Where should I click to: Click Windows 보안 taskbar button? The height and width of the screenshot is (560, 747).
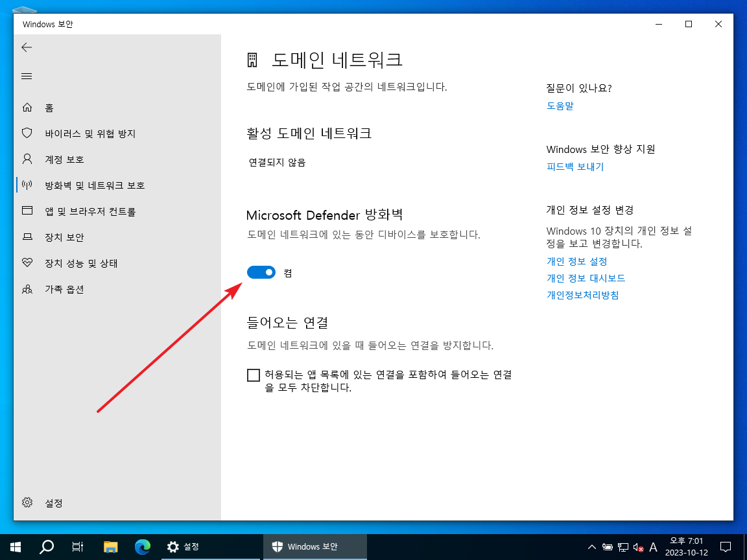click(315, 546)
